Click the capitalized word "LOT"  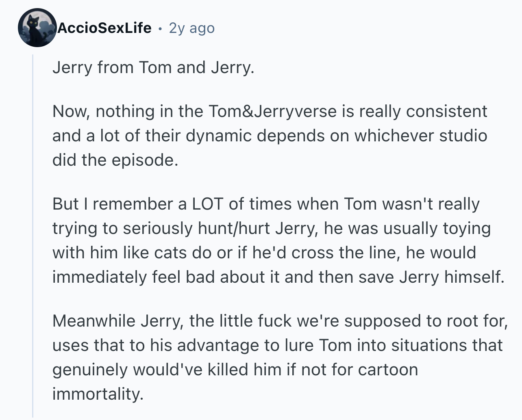click(x=207, y=204)
